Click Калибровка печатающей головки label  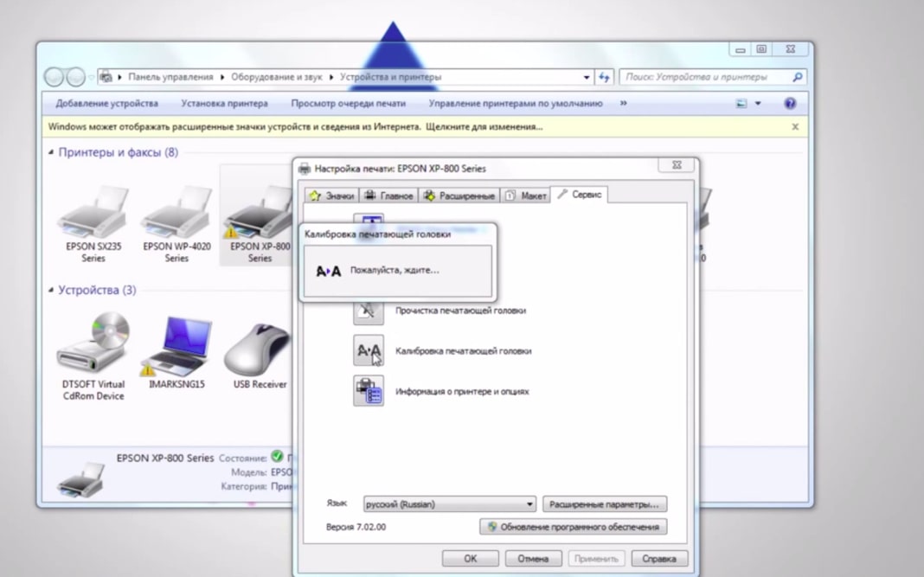(x=463, y=351)
